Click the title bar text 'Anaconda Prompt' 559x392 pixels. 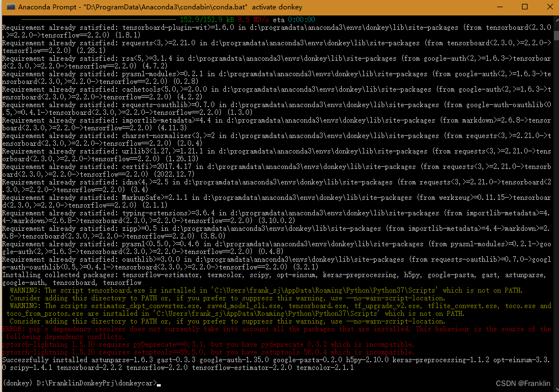pyautogui.click(x=44, y=7)
